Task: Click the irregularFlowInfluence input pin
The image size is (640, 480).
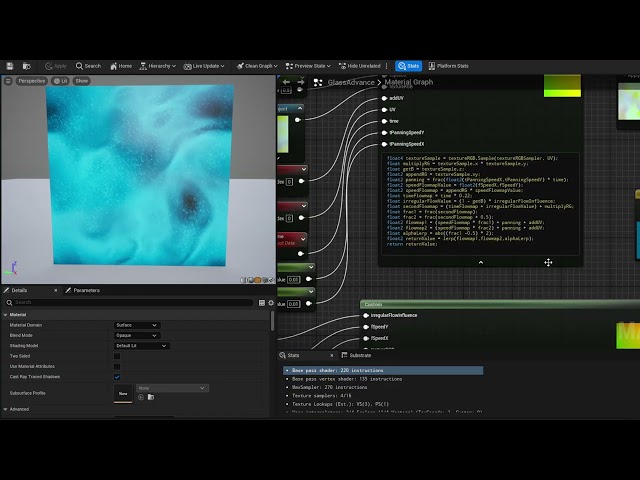Action: tap(366, 316)
